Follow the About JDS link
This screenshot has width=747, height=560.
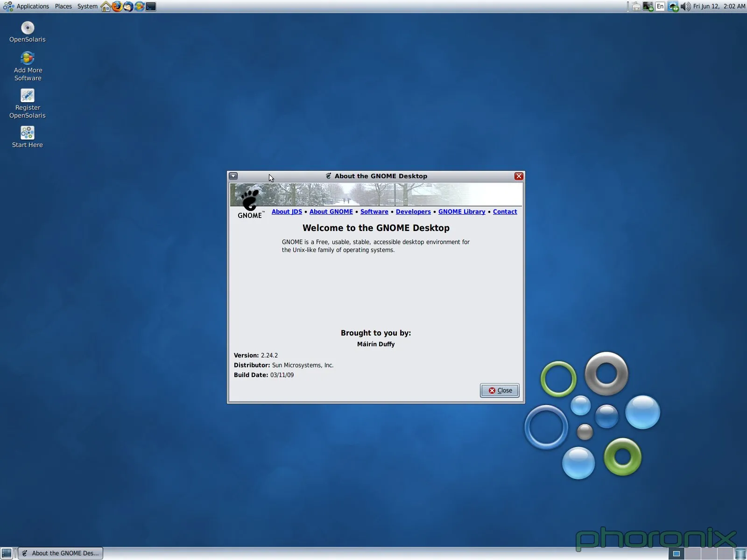(x=287, y=212)
